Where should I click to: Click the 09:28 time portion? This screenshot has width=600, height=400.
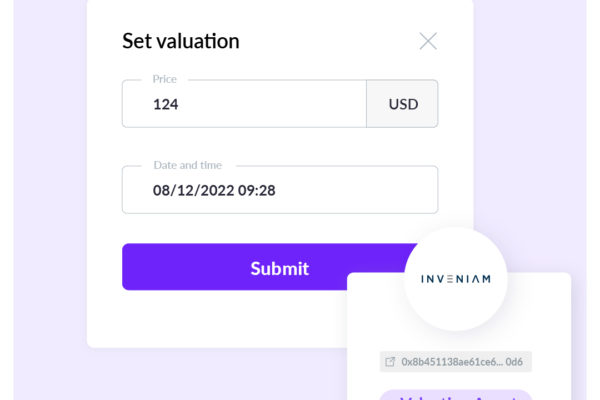[x=257, y=190]
